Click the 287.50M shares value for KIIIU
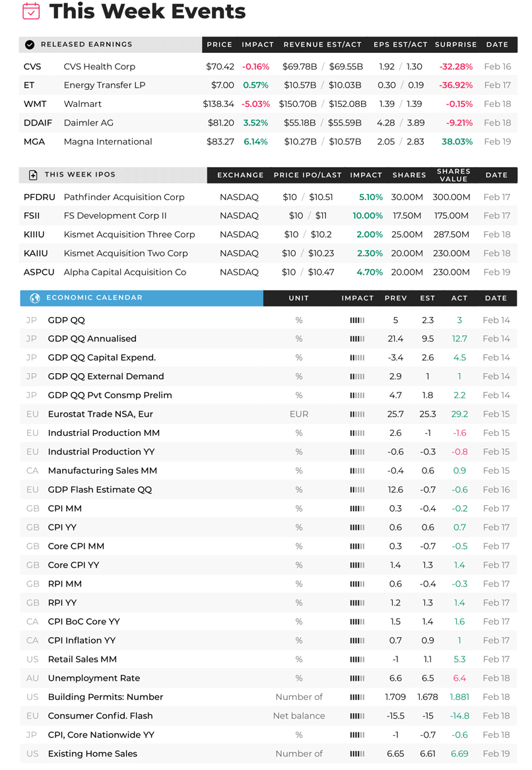The width and height of the screenshot is (532, 770). (x=451, y=234)
